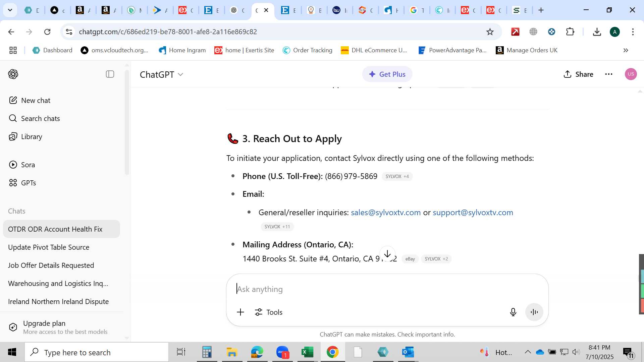
Task: Bookmark this page with the star icon
Action: [x=490, y=32]
